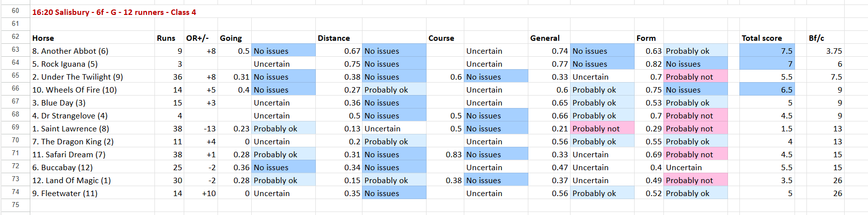Screen dimensions: 868x215
Task: Click the Wheels Of Fire horse cell
Action: click(x=74, y=90)
